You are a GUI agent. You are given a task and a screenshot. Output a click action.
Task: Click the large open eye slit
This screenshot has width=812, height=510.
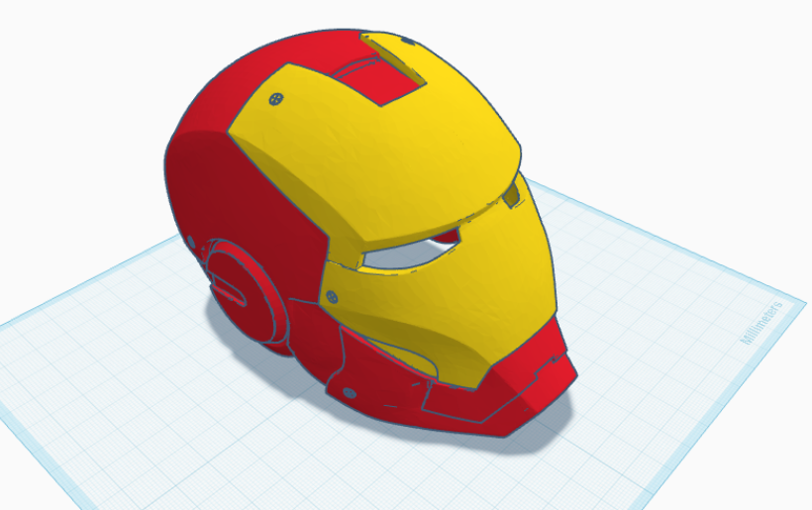[406, 255]
